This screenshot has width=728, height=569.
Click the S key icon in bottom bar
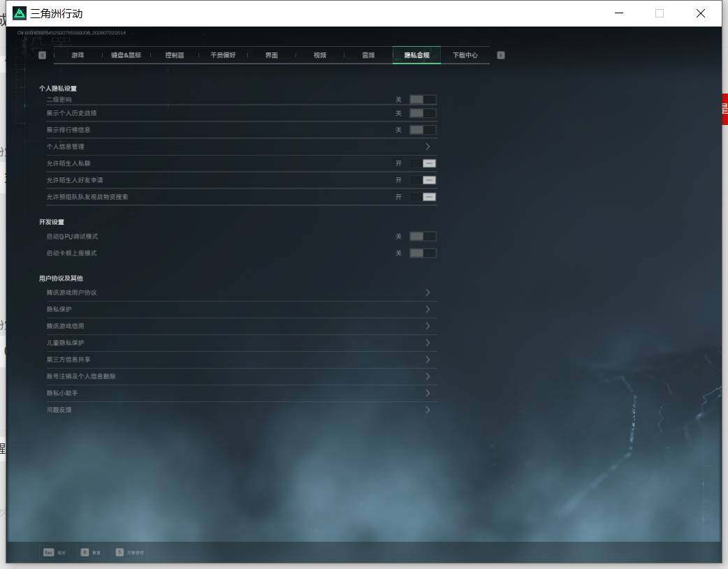click(x=119, y=552)
